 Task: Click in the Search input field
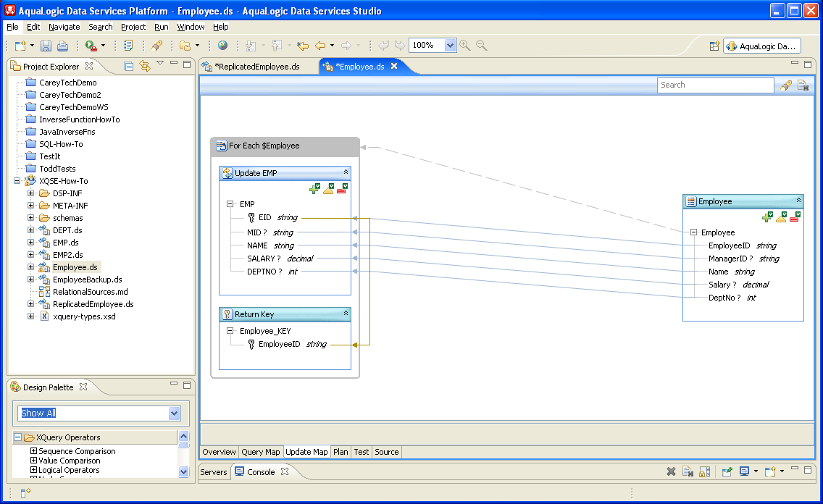tap(715, 85)
